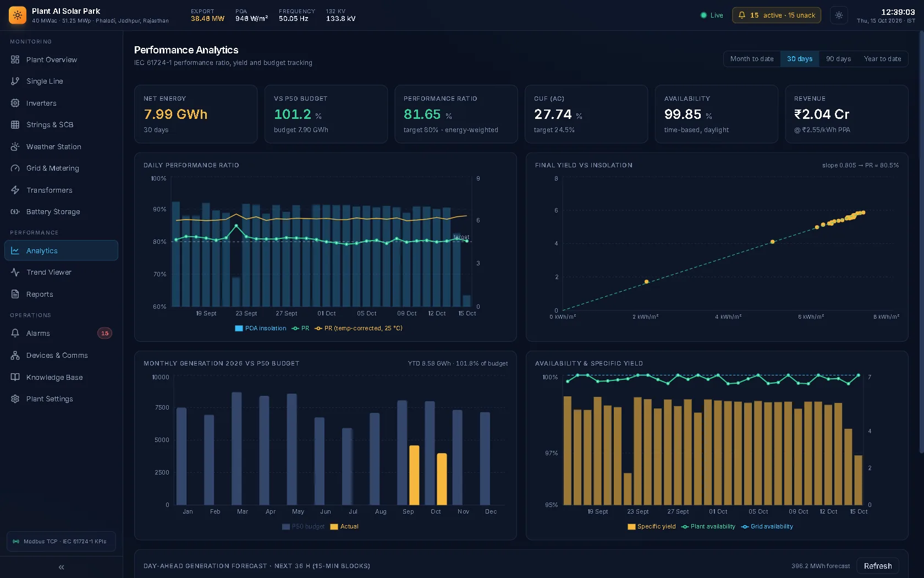The height and width of the screenshot is (578, 924).
Task: Select the Month to date range tab
Action: (752, 59)
